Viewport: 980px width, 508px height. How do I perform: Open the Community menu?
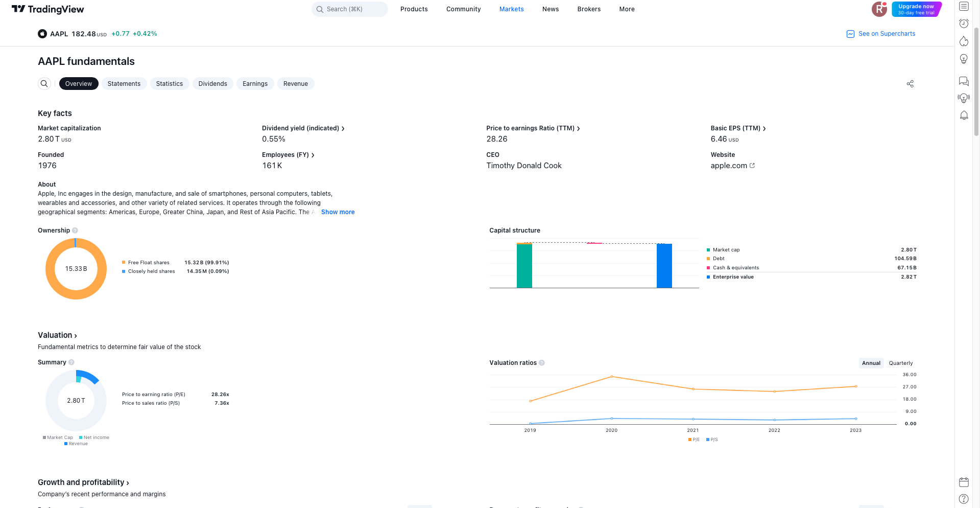(x=464, y=9)
